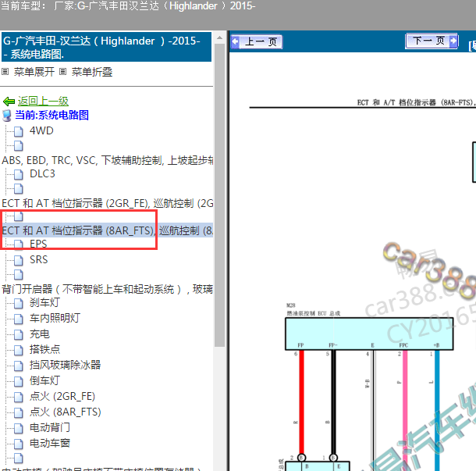The height and width of the screenshot is (471, 476).
Task: Click the page icon beside 倒车灯
Action: 18,381
